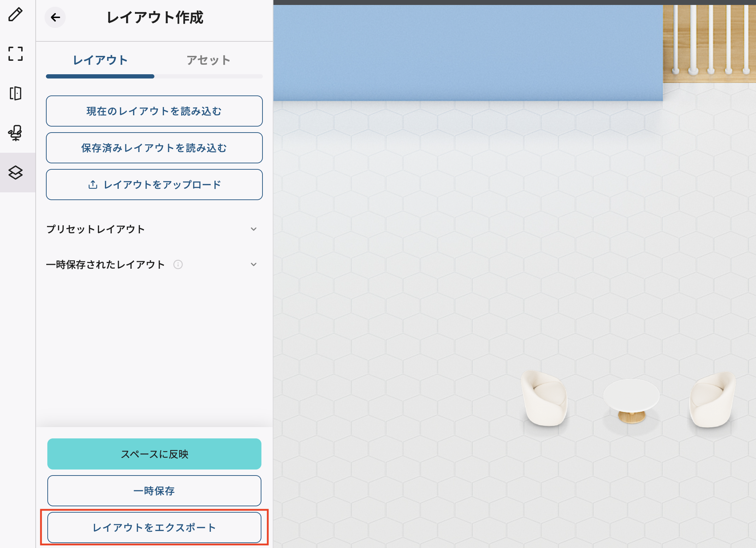756x548 pixels.
Task: Select the left white armchair in the room
Action: click(545, 398)
